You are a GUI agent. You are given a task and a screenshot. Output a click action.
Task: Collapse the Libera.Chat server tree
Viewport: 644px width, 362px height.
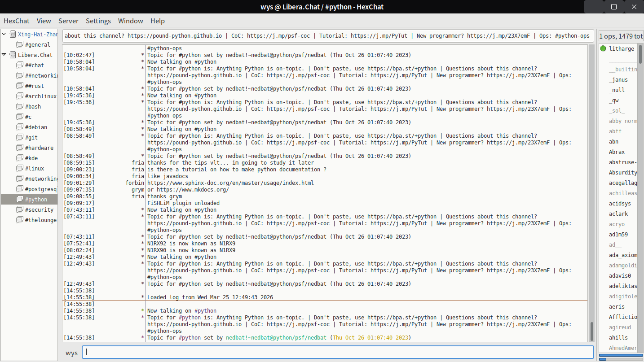click(4, 55)
